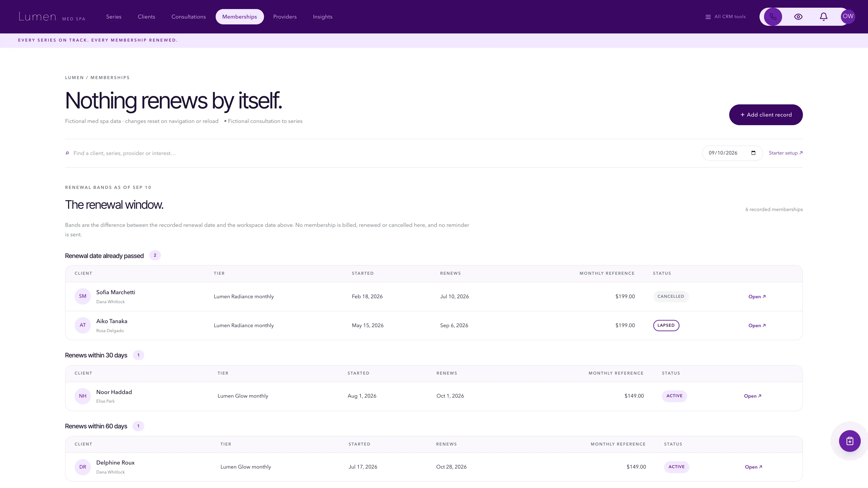This screenshot has width=868, height=488.
Task: Switch to the Consultations tab
Action: (188, 16)
